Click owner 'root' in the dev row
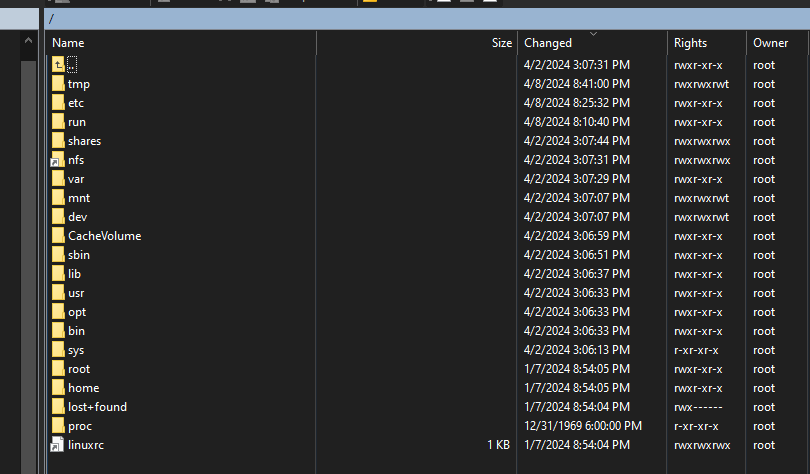 [x=764, y=217]
